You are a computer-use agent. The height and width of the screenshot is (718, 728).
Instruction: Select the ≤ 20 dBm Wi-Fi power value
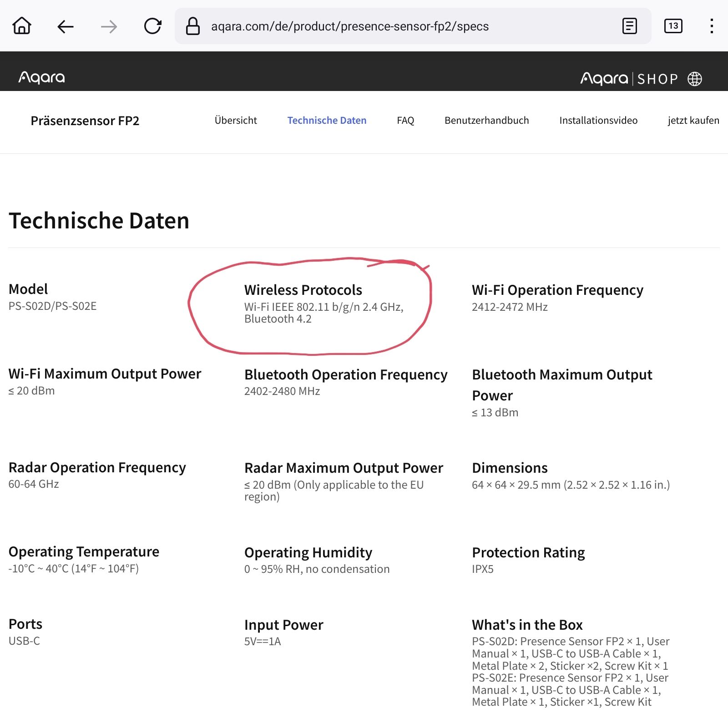coord(31,390)
